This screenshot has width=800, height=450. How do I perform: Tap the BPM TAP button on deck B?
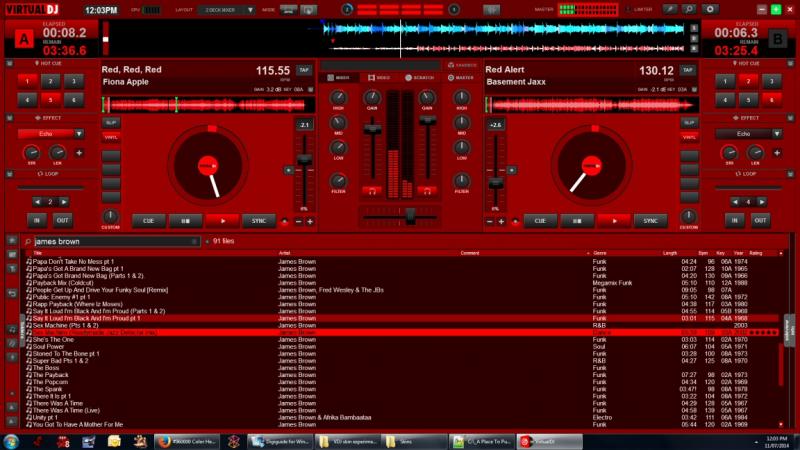(688, 70)
